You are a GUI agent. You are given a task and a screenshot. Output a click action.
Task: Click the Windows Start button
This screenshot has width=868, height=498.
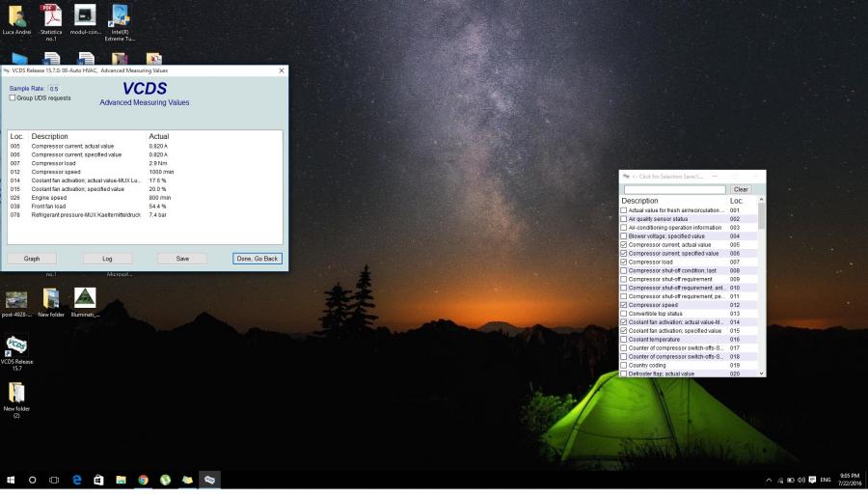(x=11, y=480)
